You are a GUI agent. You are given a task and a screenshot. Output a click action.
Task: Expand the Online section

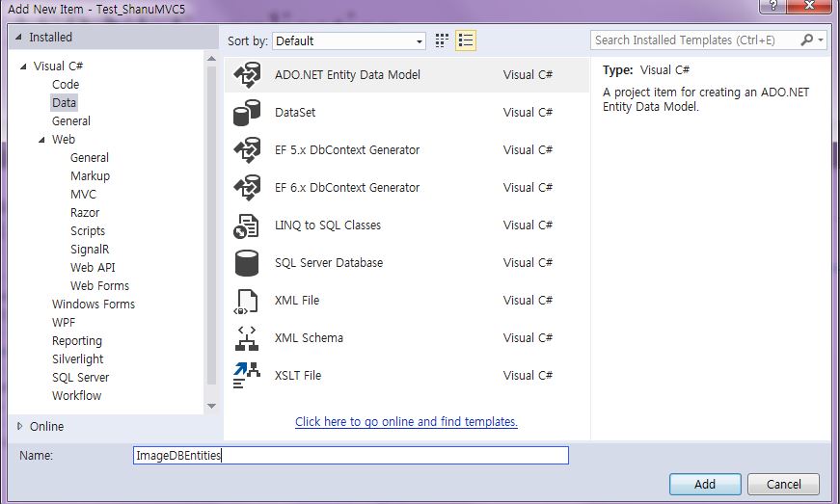[20, 426]
